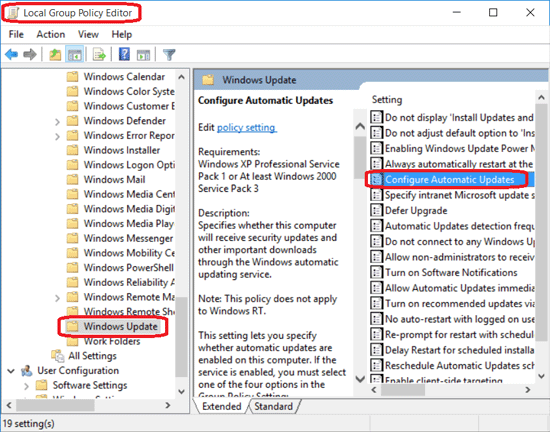Click tree pane horizontal scroll right arrow

168,405
